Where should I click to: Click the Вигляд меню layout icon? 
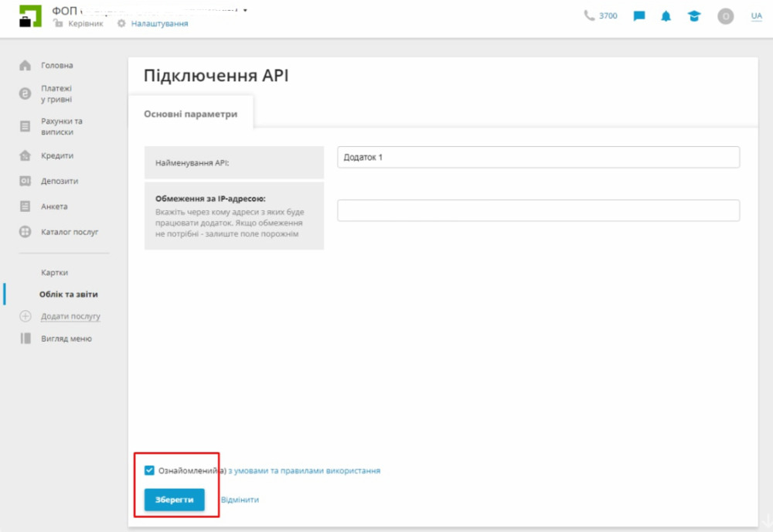tap(25, 339)
